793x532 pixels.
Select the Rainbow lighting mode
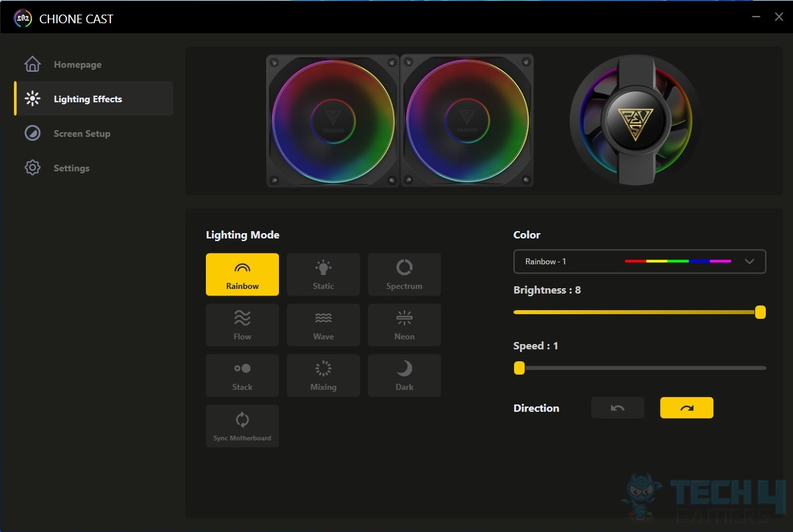(242, 274)
